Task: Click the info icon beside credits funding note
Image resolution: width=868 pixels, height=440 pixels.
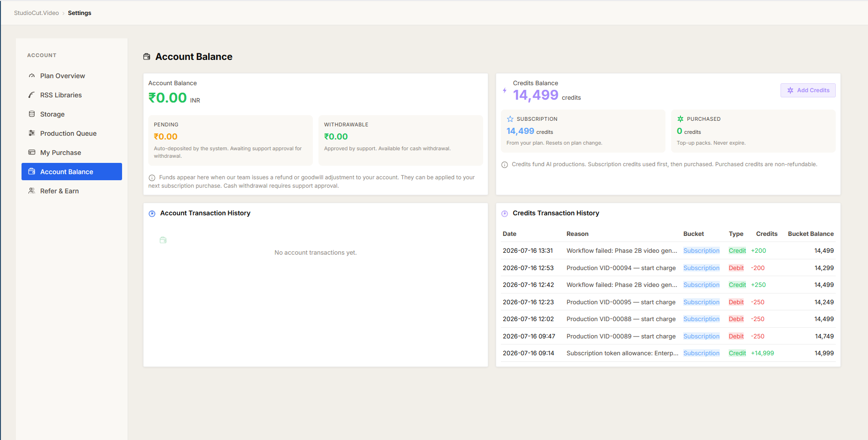Action: click(505, 165)
